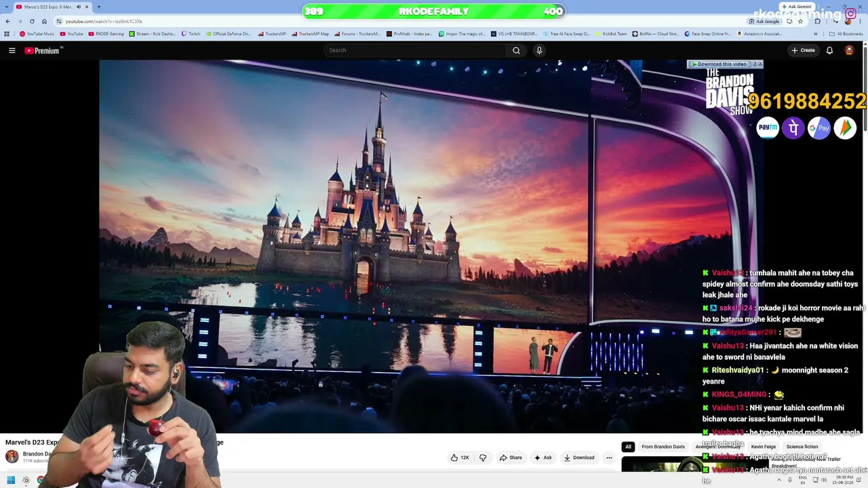Select the Science fiction chip

802,447
